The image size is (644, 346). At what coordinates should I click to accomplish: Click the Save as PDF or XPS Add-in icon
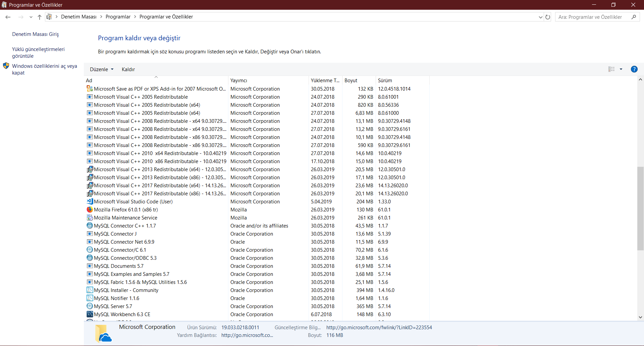click(x=90, y=89)
